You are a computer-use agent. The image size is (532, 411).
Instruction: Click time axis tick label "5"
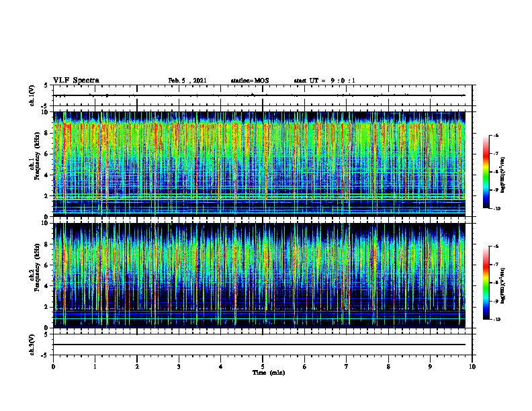pos(263,367)
